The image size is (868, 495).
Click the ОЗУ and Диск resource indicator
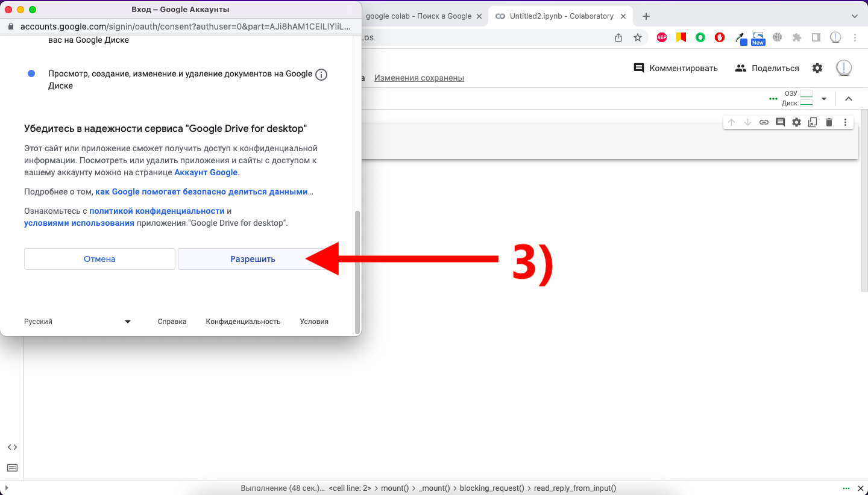798,98
